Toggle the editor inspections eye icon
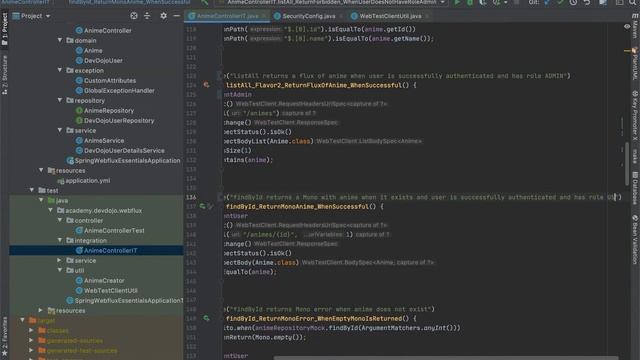640x360 pixels. pos(627,27)
